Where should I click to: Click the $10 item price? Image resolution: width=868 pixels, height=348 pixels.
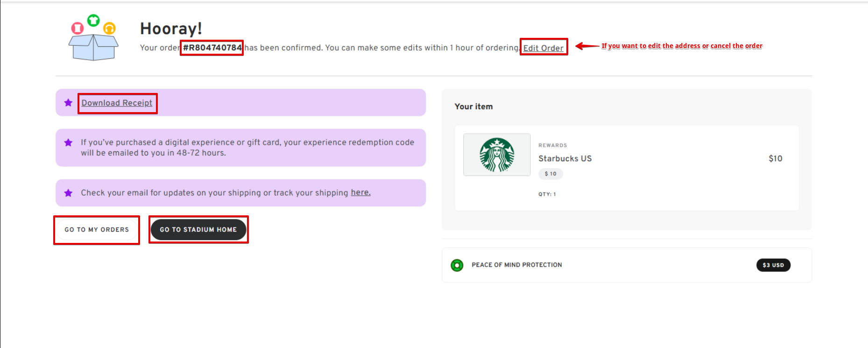click(775, 159)
